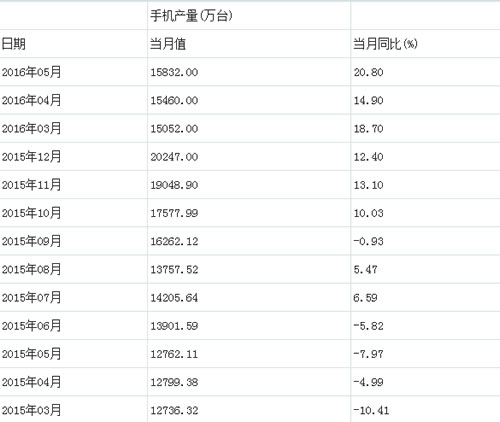Click the 当月值 column header
500x422 pixels.
(168, 44)
